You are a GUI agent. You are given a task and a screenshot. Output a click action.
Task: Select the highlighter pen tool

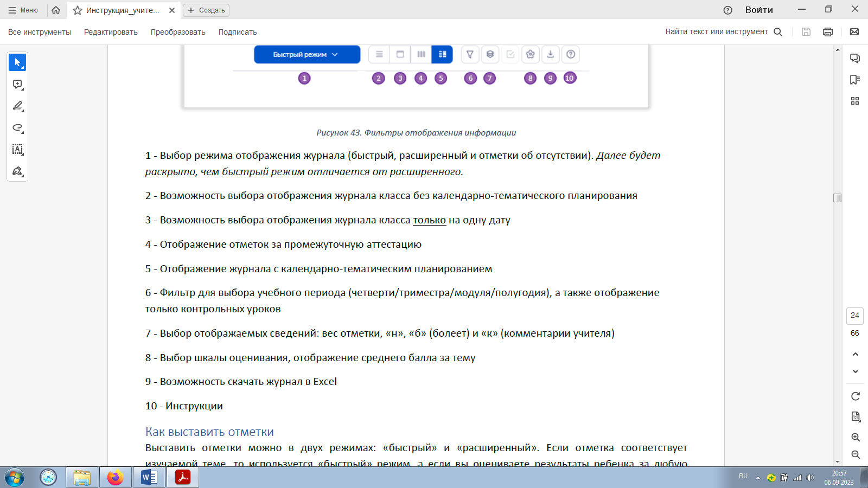tap(17, 106)
